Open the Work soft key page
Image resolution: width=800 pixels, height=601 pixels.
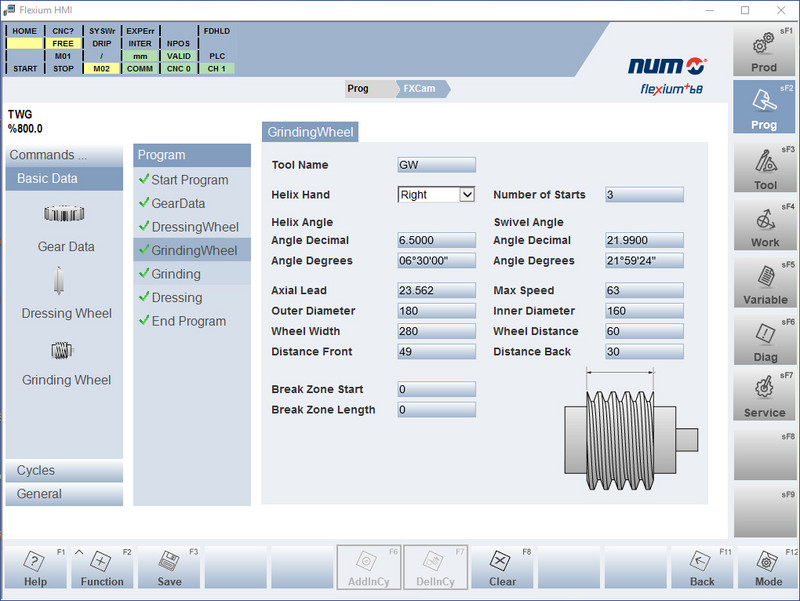(764, 223)
